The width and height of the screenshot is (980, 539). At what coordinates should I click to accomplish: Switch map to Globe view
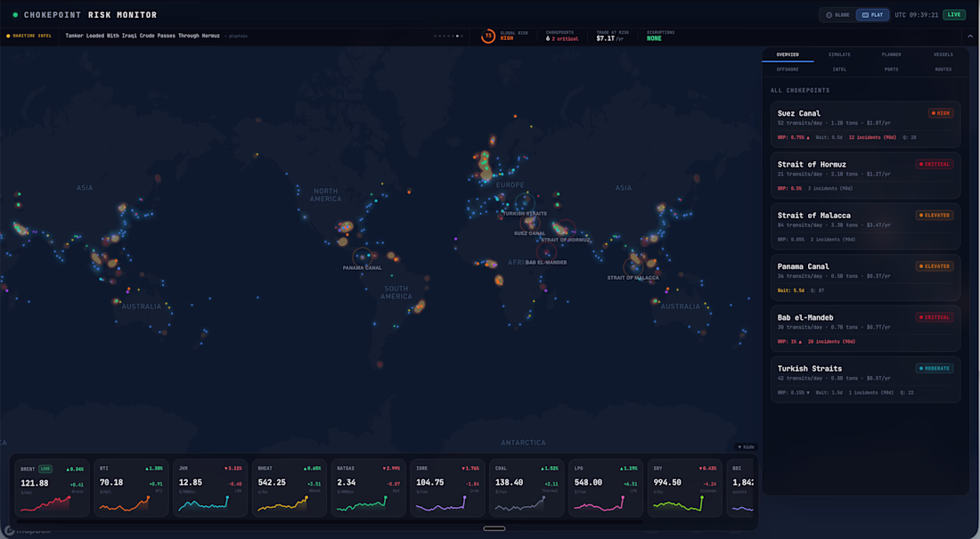[837, 15]
